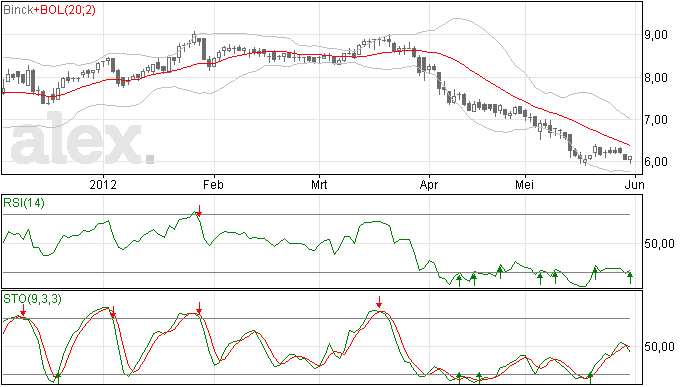Screen dimensions: 690x387
Task: Click the Binck chart title label
Action: point(18,10)
